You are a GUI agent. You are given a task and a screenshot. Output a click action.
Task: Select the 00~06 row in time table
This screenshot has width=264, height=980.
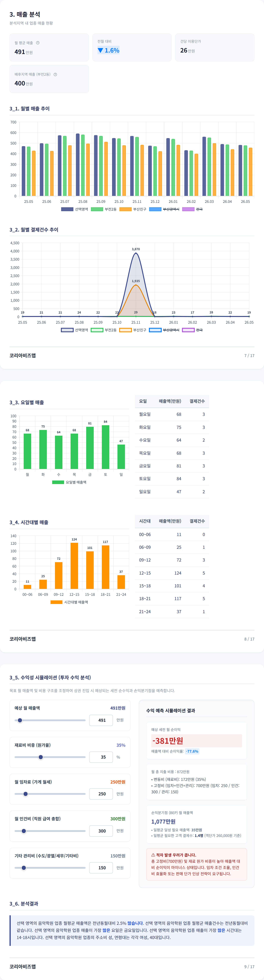(172, 535)
